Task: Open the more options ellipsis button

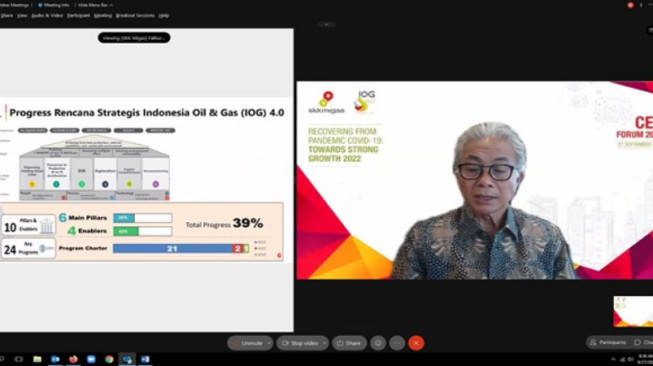Action: pos(397,343)
